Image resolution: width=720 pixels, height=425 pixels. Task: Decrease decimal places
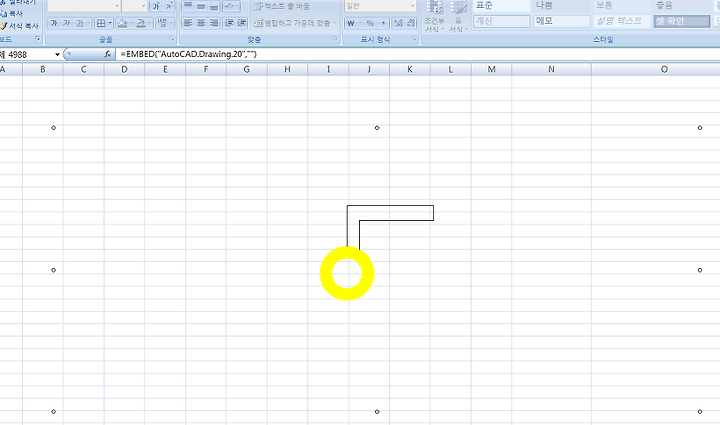tap(411, 23)
